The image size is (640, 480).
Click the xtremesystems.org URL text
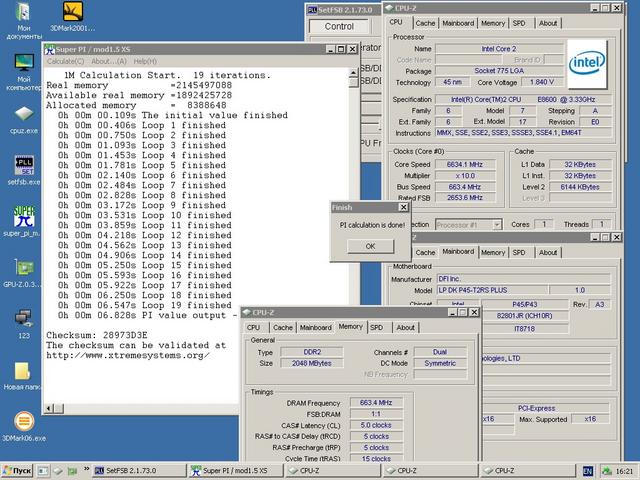tap(128, 355)
